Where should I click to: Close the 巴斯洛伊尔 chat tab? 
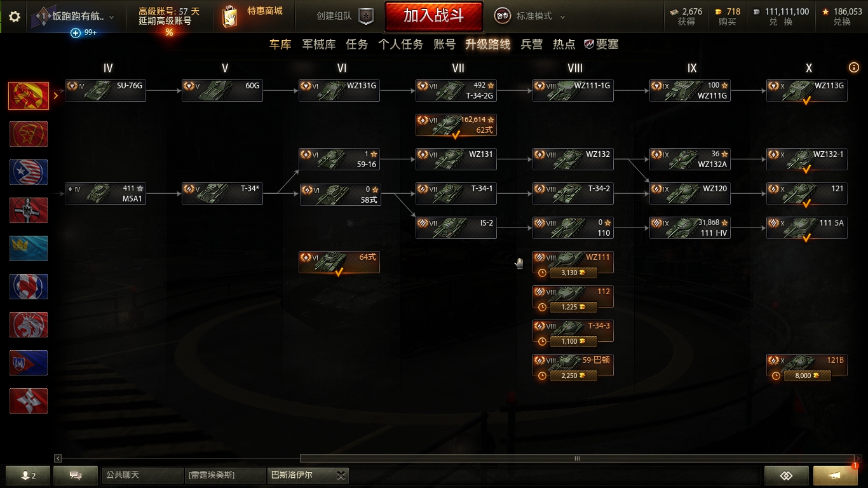point(341,475)
